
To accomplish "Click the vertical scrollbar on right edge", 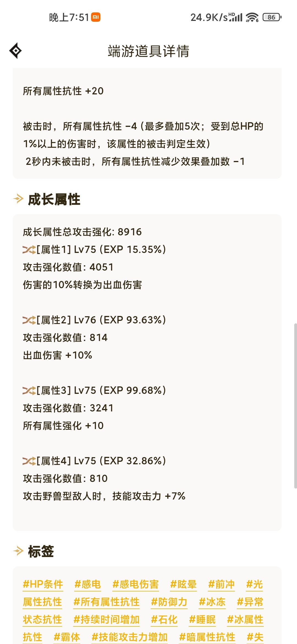I will [x=295, y=406].
